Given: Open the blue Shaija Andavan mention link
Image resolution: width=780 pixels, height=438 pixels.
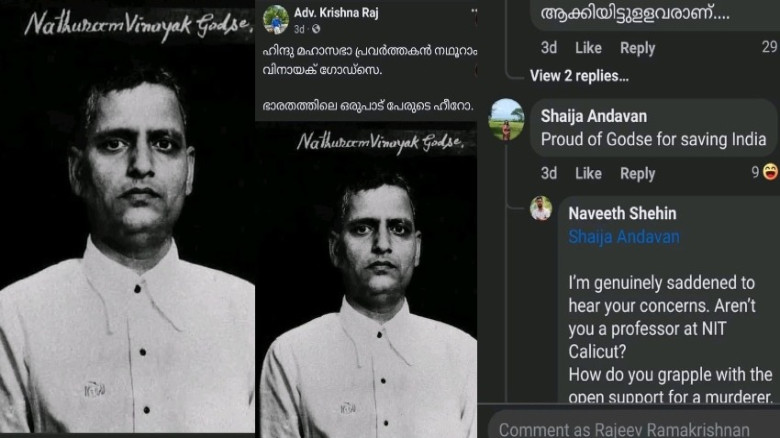Looking at the screenshot, I should click(x=623, y=237).
